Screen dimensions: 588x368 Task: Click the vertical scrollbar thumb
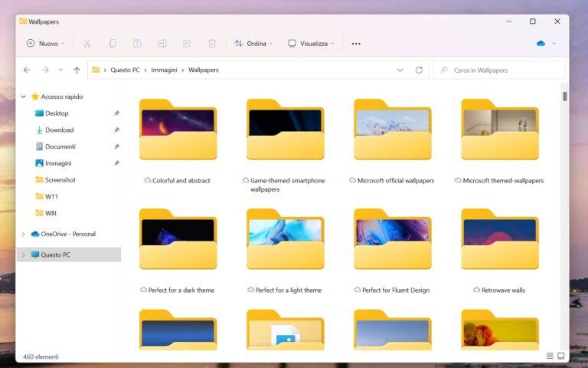coord(565,96)
